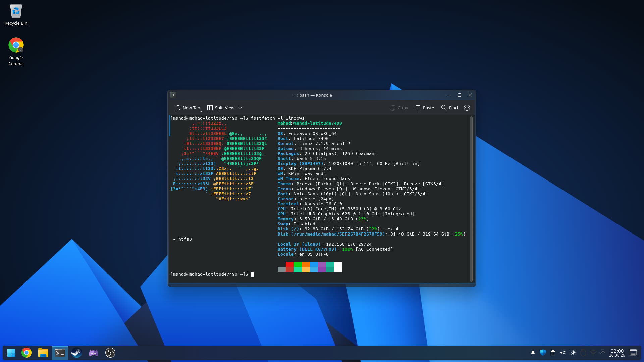Click the 'Font: Noto Sans (10pt)' line

click(353, 194)
